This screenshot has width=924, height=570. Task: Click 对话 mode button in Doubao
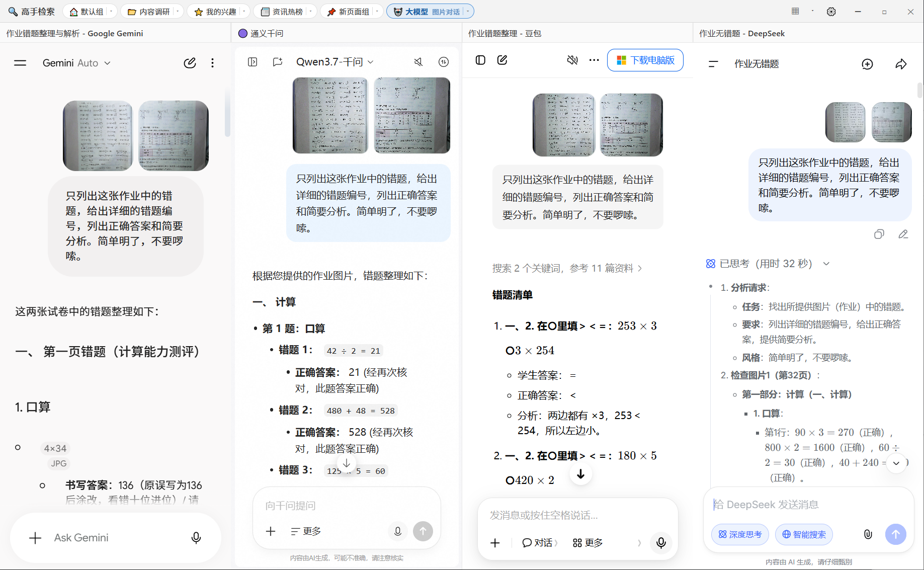coord(540,543)
